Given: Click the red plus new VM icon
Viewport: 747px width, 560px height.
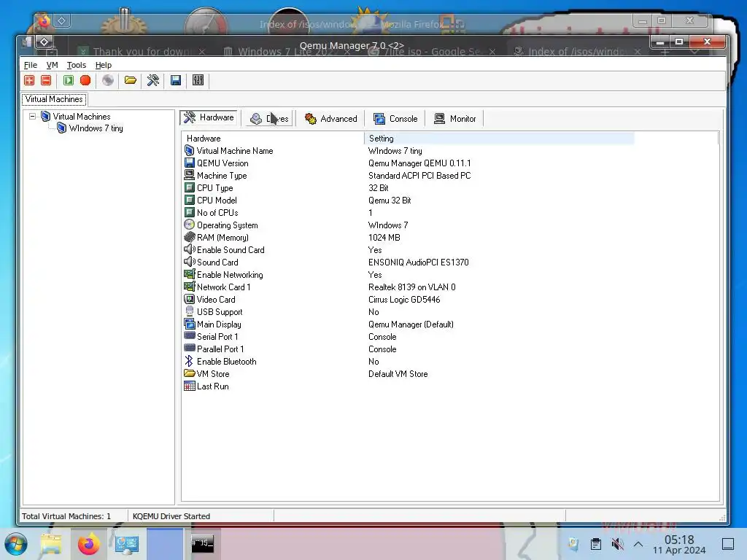Looking at the screenshot, I should 29,80.
